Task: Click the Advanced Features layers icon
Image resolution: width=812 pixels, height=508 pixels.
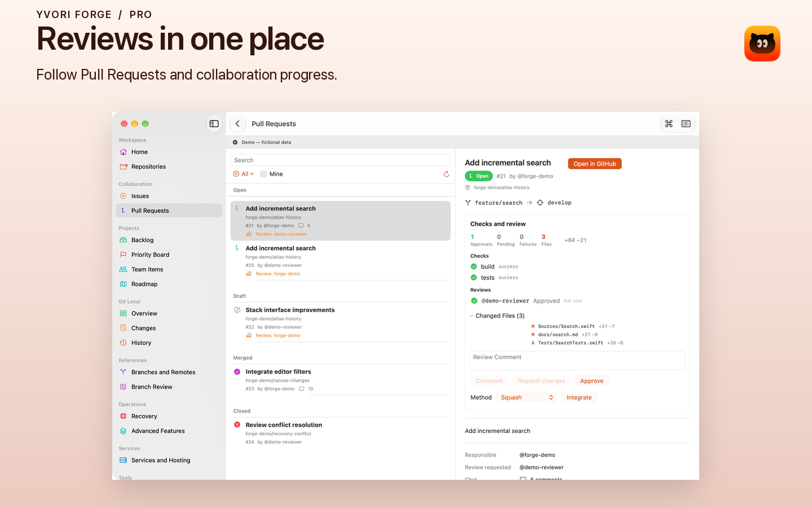Action: (123, 431)
